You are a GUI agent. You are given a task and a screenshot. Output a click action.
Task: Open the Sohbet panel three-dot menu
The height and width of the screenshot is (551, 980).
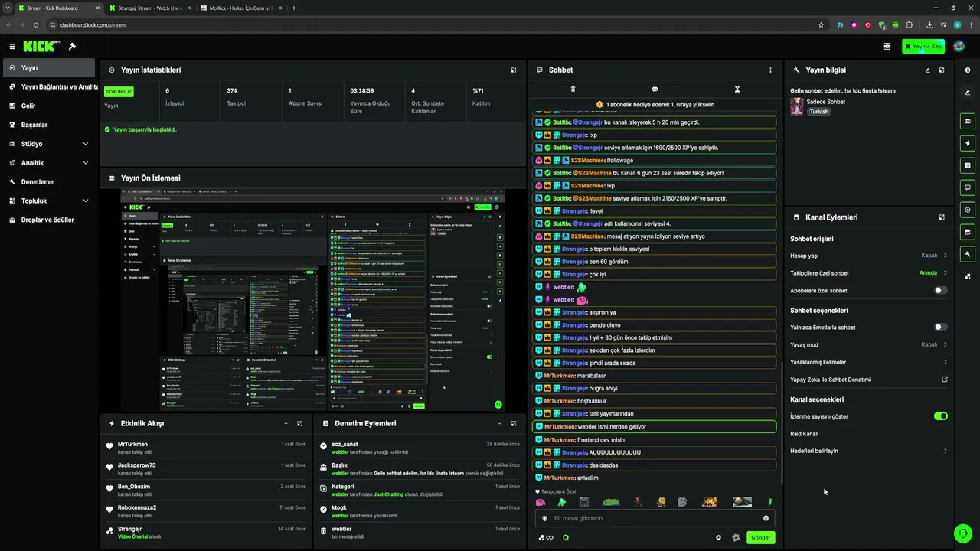[x=770, y=70]
